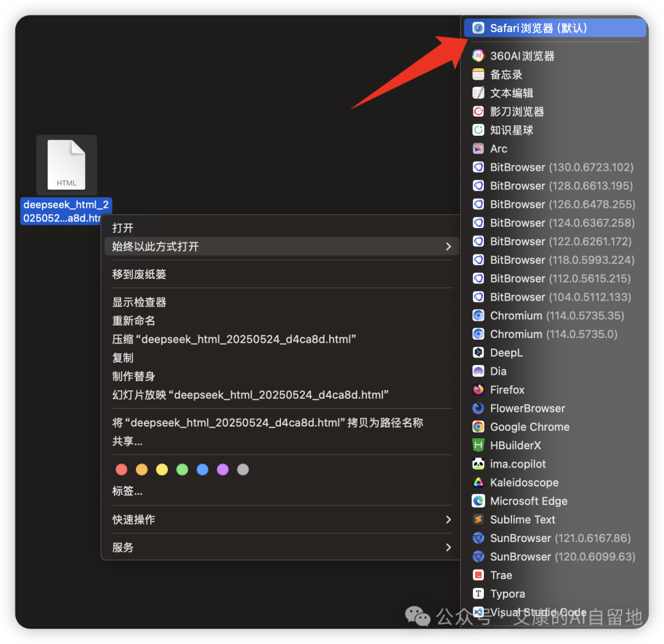Select the HTML file icon on desktop
This screenshot has width=664, height=644.
(66, 165)
